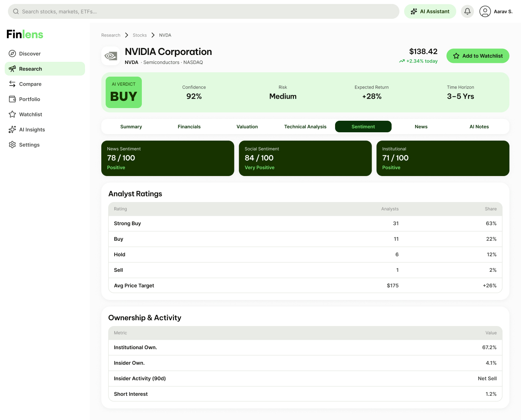The width and height of the screenshot is (521, 420).
Task: Open Portfolio in the sidebar
Action: [x=45, y=99]
